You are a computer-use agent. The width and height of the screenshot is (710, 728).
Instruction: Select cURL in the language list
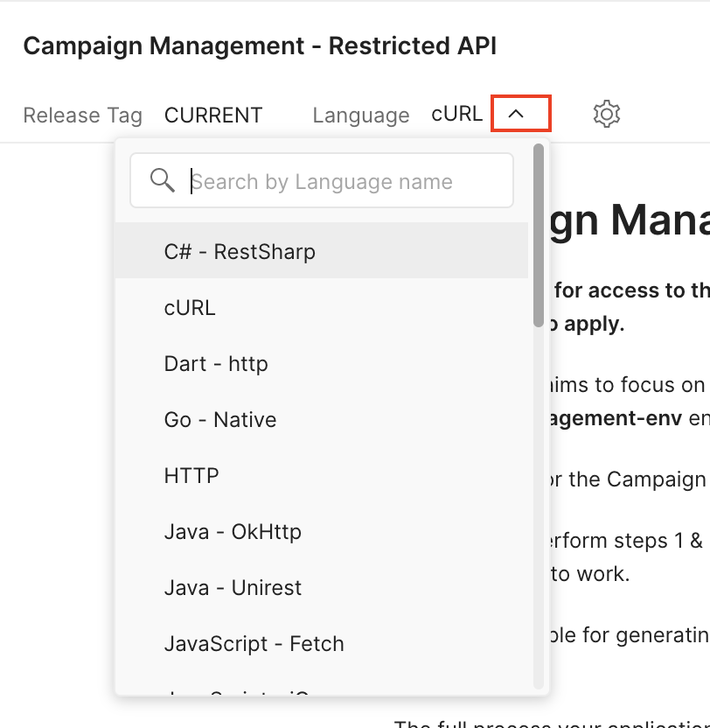click(322, 307)
